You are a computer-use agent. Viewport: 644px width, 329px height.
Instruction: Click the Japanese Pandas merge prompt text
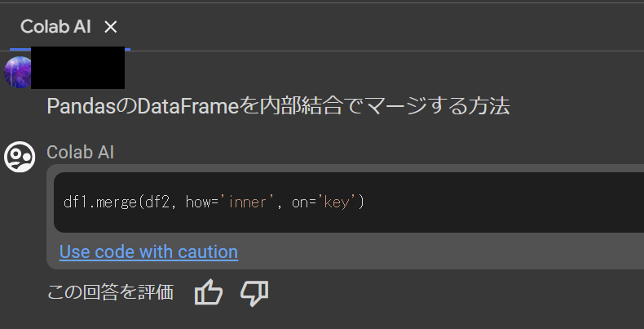277,106
